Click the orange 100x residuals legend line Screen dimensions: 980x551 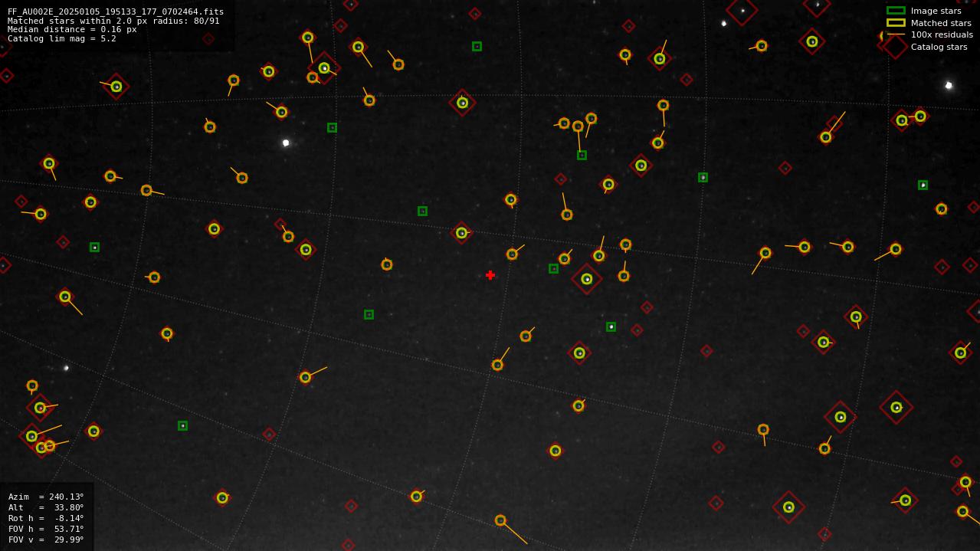click(896, 34)
